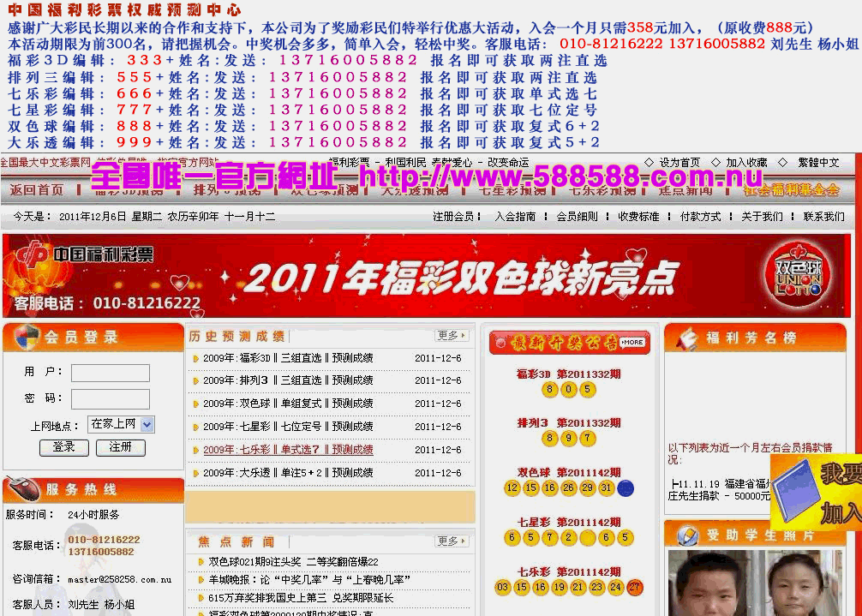Open the 关于我们 link
The image size is (862, 616).
(762, 217)
